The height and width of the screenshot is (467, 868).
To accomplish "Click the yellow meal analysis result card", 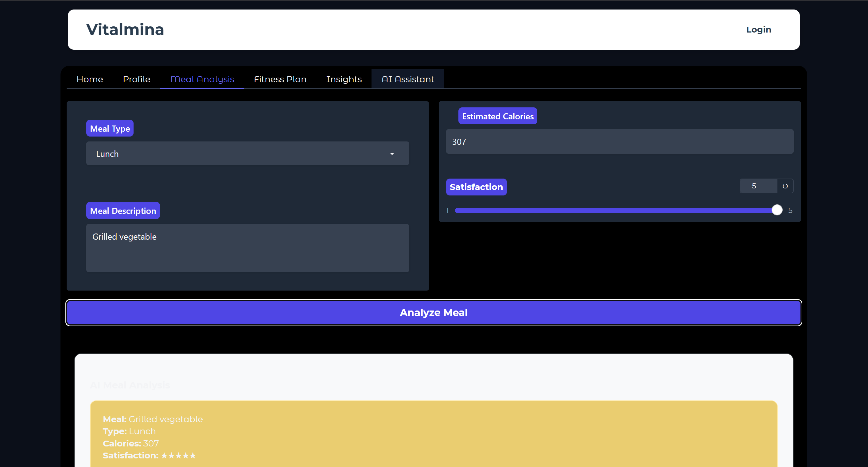I will click(433, 434).
